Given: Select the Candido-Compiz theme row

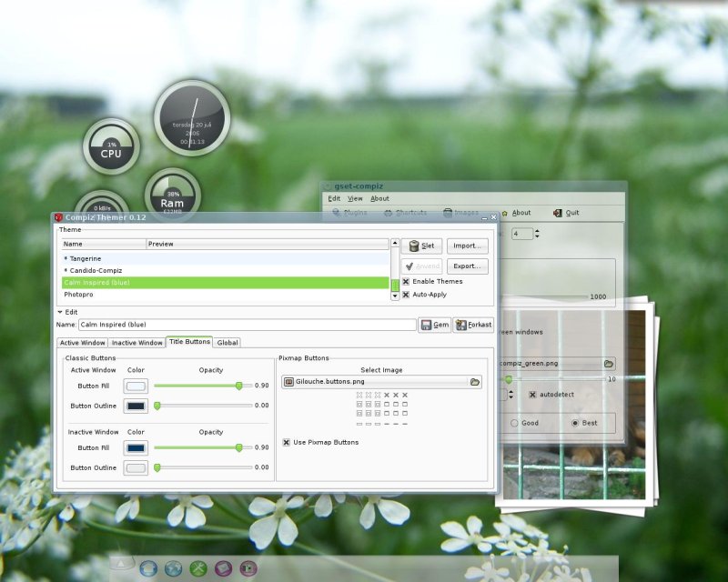Looking at the screenshot, I should tap(226, 271).
